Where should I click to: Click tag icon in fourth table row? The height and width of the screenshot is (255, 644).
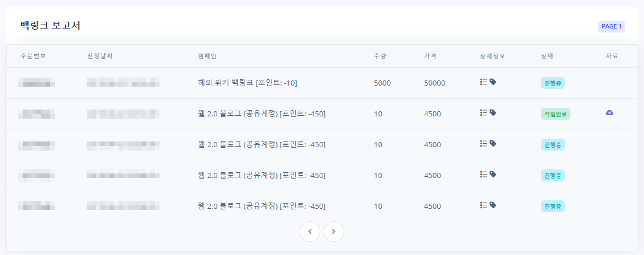pyautogui.click(x=493, y=175)
